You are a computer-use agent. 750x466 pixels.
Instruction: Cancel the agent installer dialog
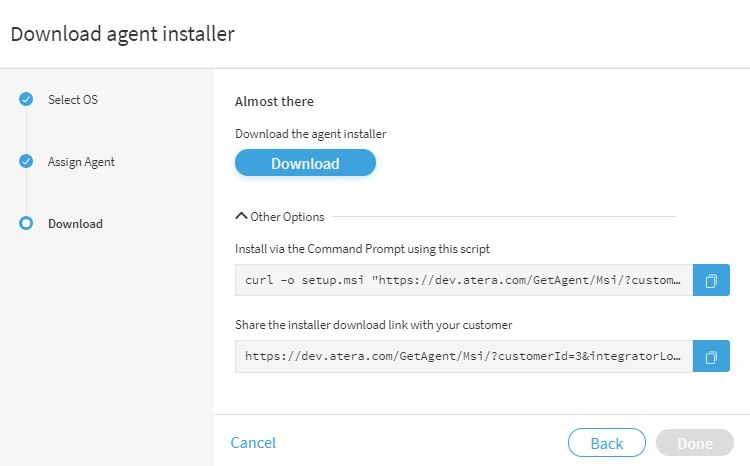click(253, 443)
